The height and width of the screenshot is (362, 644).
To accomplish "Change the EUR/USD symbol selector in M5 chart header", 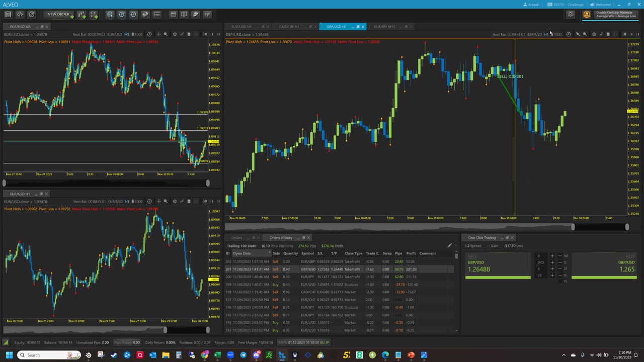I will pyautogui.click(x=115, y=34).
